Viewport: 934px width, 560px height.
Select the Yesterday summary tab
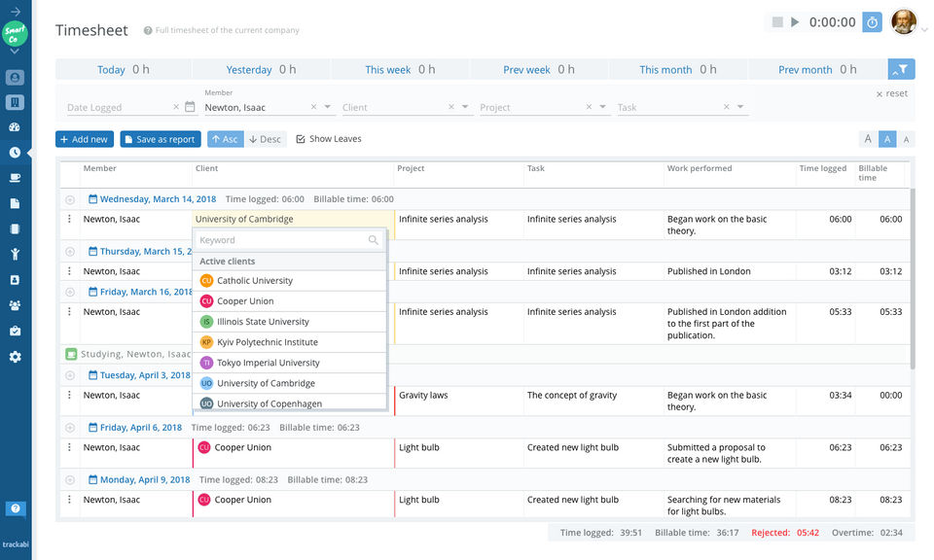261,70
